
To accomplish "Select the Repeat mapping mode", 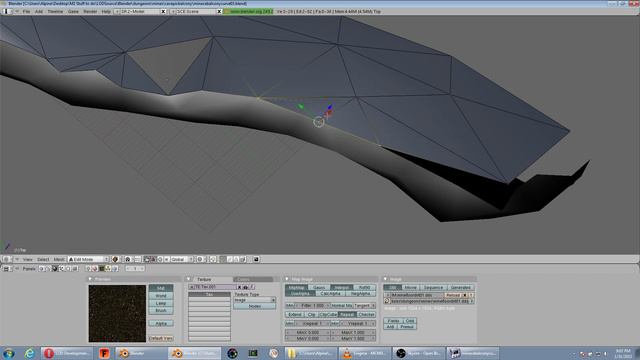I will 347,315.
